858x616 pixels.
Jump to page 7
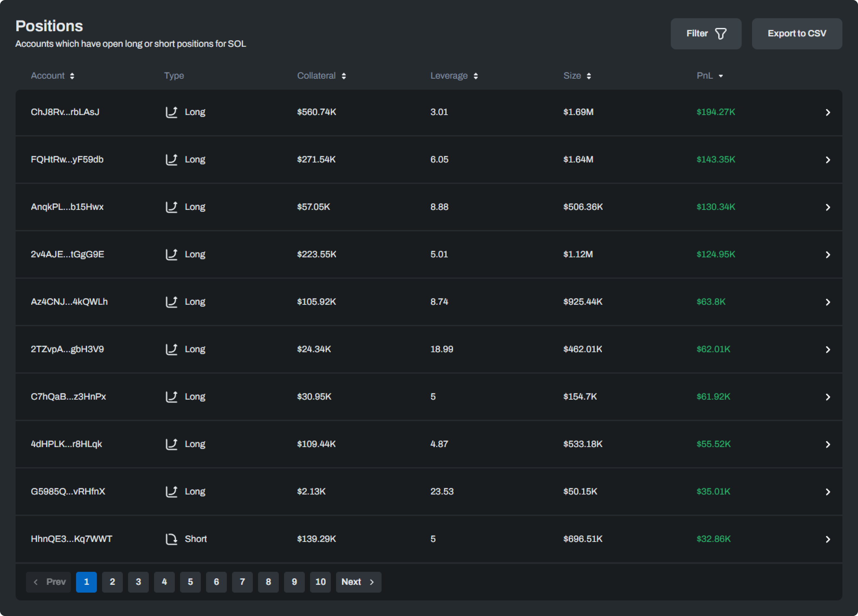[242, 582]
